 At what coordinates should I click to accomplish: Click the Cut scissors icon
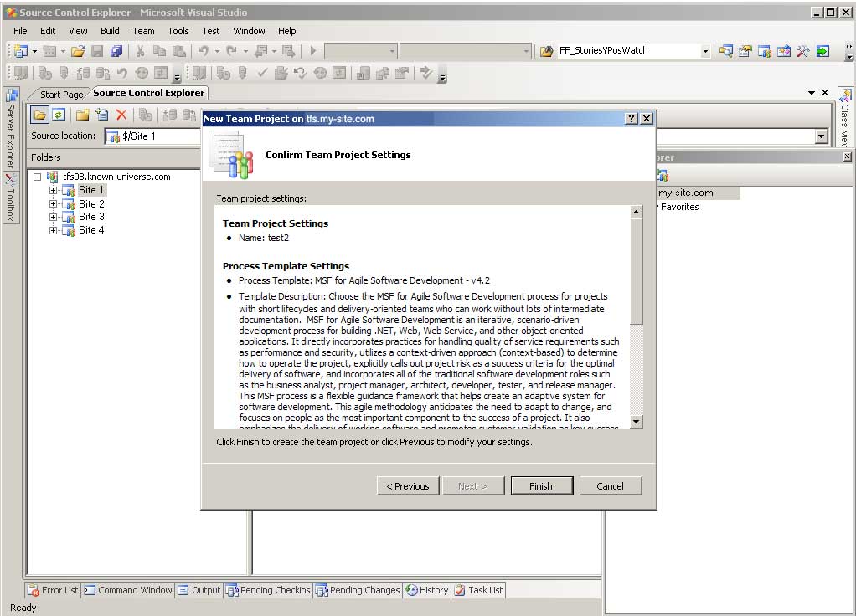click(141, 51)
